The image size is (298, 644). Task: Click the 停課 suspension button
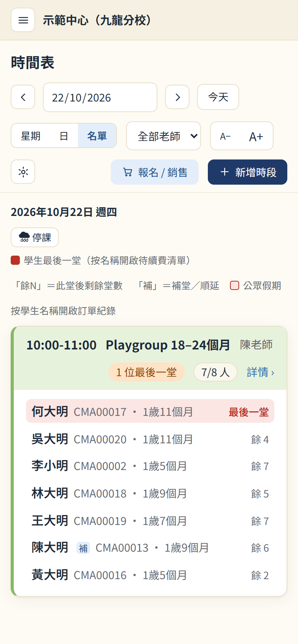[x=35, y=237]
